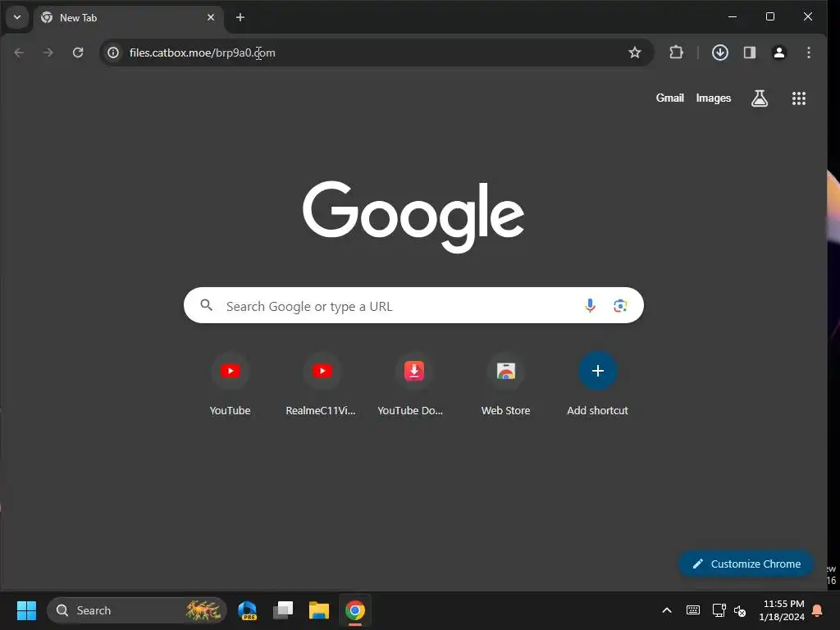This screenshot has width=840, height=630.
Task: Click the address bar URL text
Action: coord(203,52)
